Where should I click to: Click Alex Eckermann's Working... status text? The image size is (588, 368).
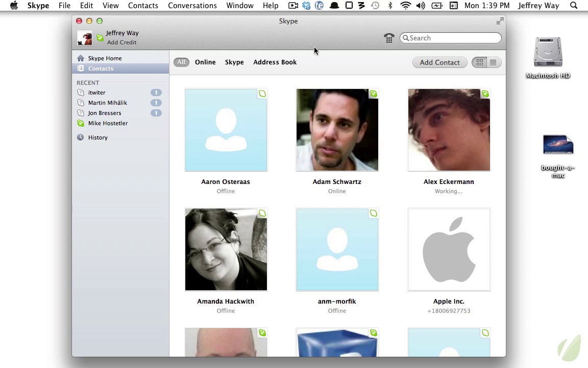click(449, 191)
